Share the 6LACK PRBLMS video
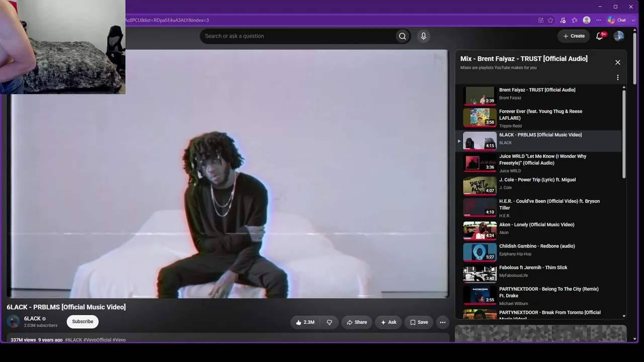This screenshot has width=644, height=362. [x=356, y=322]
